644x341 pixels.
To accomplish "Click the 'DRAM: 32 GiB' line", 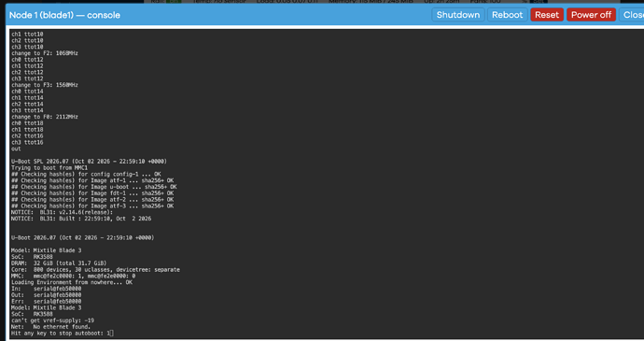I will [59, 263].
